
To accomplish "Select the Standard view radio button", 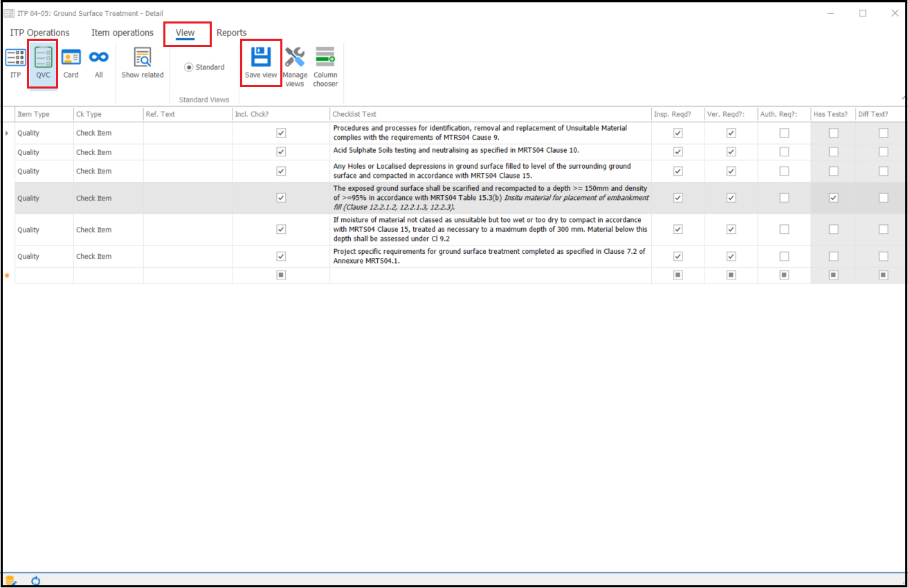I will [189, 67].
